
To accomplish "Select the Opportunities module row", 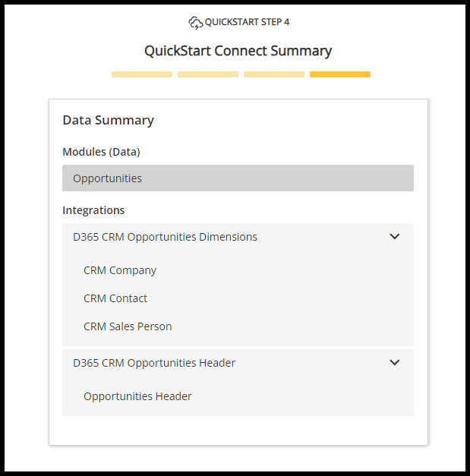I will click(x=238, y=178).
